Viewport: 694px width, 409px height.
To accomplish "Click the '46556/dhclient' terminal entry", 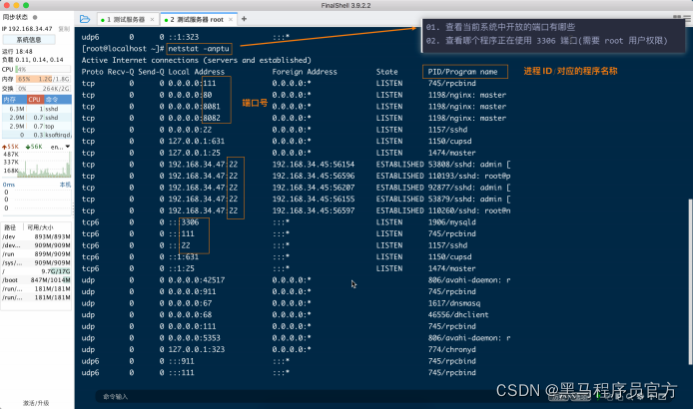I will (x=458, y=315).
